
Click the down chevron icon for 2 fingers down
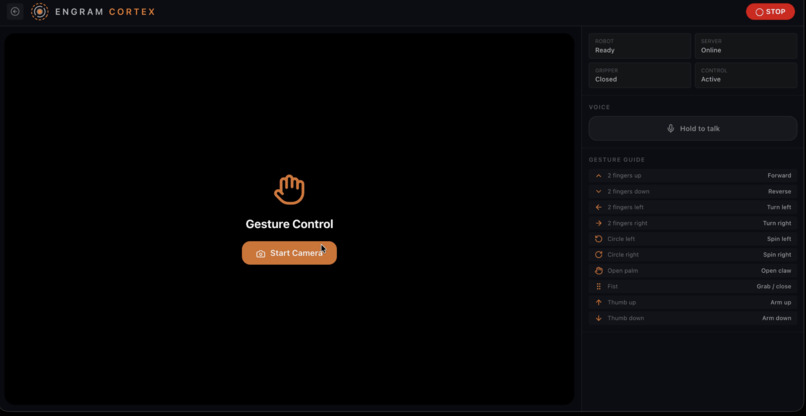point(598,191)
